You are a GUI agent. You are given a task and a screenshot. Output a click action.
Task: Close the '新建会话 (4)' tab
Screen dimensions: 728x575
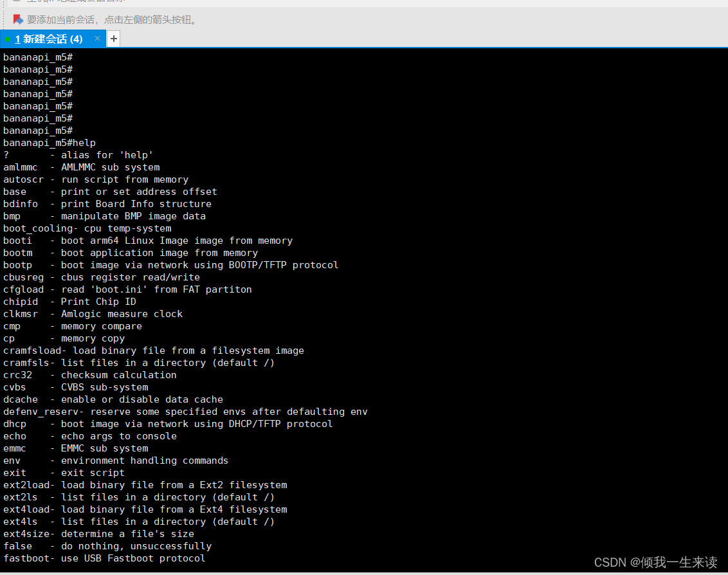tap(97, 39)
